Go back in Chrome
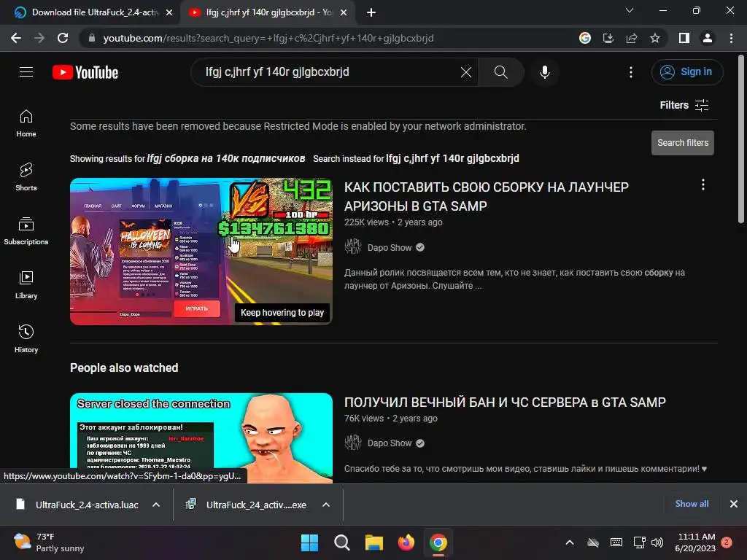The width and height of the screenshot is (747, 560). point(16,38)
